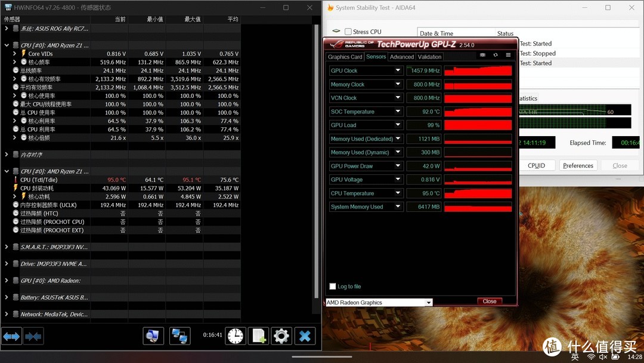Click the Date & Time column header in AIDA64
Viewport: 644px width, 363px height.
point(456,33)
